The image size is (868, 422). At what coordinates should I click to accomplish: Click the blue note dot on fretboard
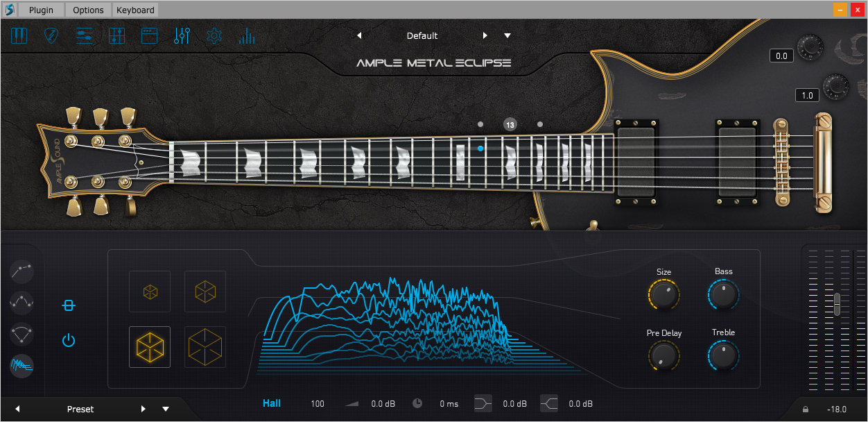(x=480, y=149)
